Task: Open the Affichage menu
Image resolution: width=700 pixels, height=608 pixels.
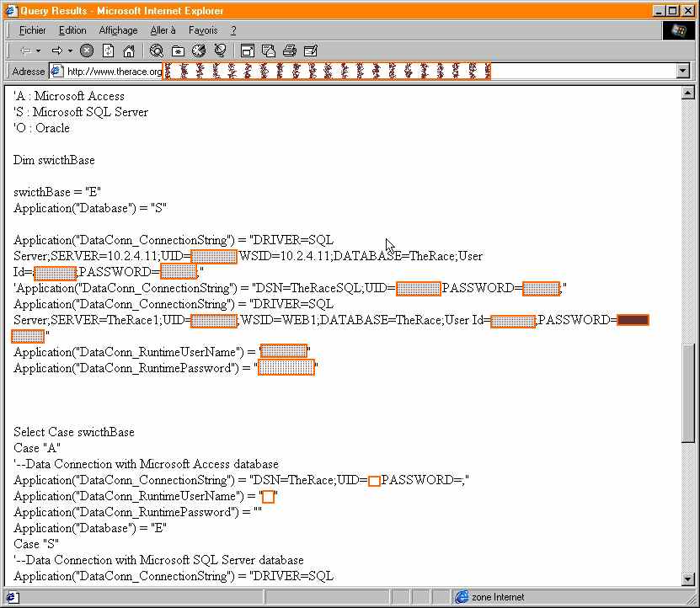Action: (118, 30)
